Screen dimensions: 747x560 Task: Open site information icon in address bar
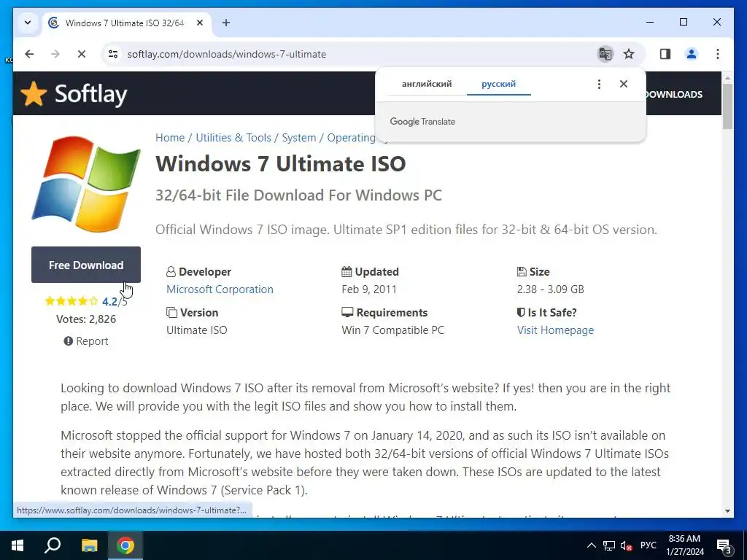[x=113, y=54]
